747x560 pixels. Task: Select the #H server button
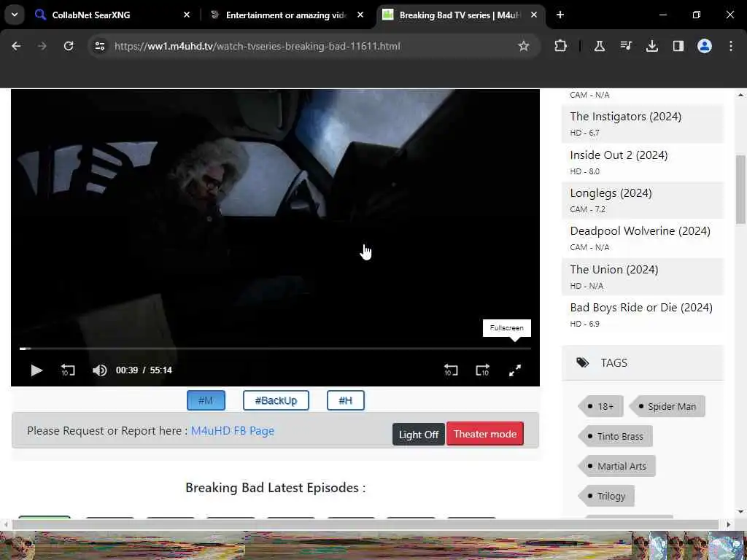coord(345,400)
